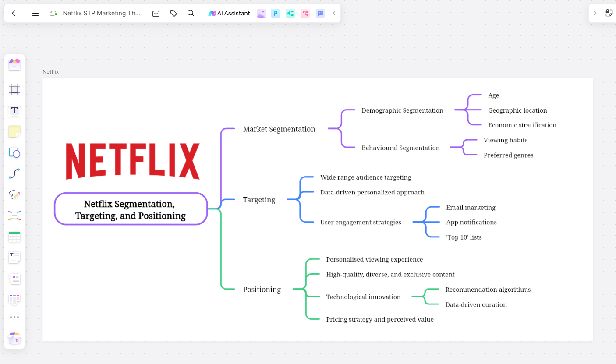Select the Table tool
This screenshot has width=616, height=364.
point(14,237)
